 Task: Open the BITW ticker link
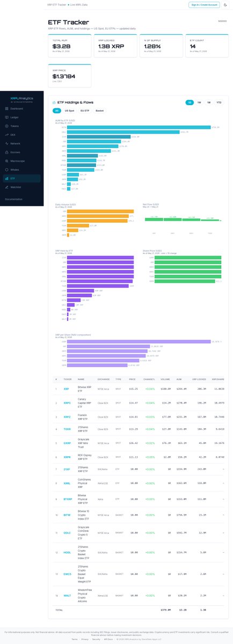(67, 515)
